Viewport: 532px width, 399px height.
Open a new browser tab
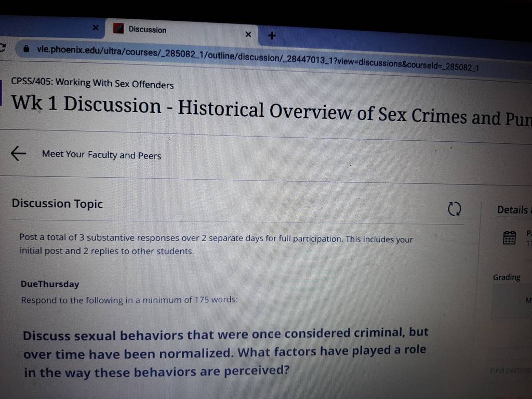coord(272,35)
